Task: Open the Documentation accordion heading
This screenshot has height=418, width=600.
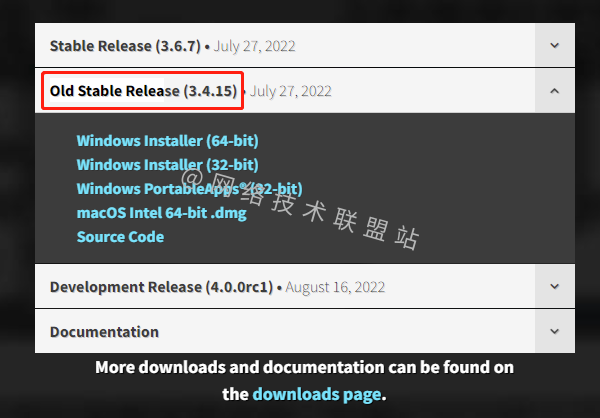Action: (x=104, y=332)
